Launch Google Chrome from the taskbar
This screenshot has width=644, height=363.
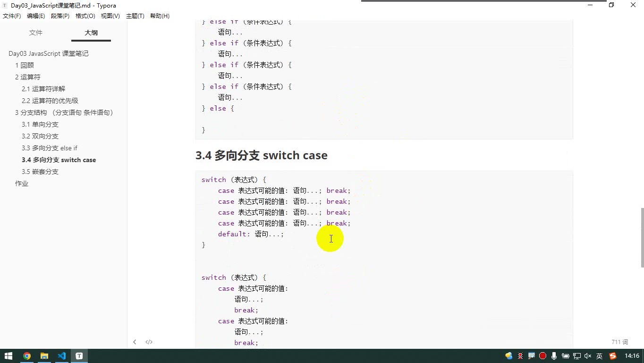[x=27, y=356]
